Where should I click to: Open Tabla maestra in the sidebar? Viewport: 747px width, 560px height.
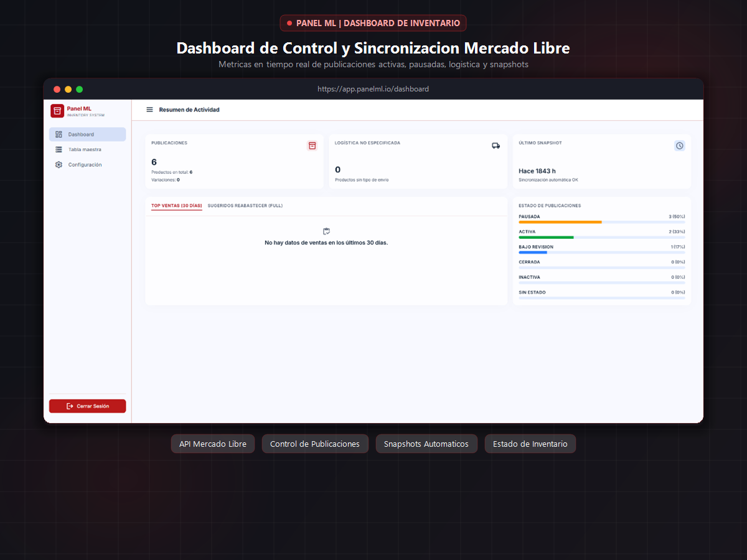coord(88,149)
